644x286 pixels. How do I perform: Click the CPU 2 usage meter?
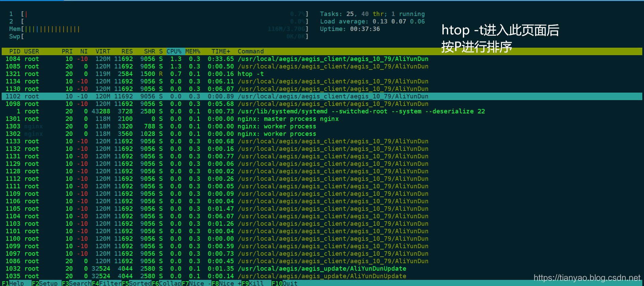point(159,21)
